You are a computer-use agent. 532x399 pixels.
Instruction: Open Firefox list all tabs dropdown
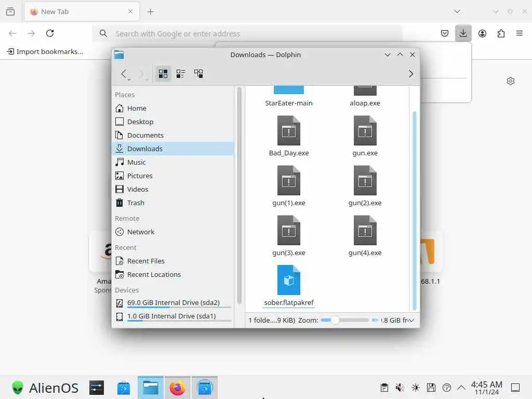click(457, 11)
